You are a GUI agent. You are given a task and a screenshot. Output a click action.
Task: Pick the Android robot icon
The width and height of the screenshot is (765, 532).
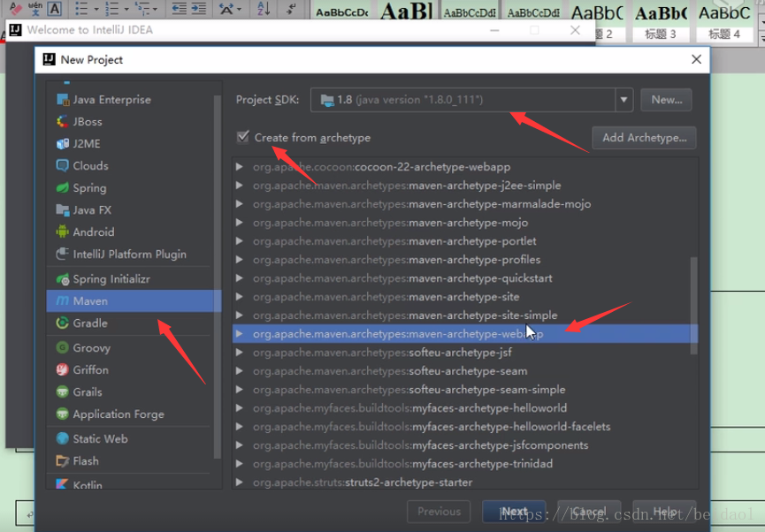[63, 232]
